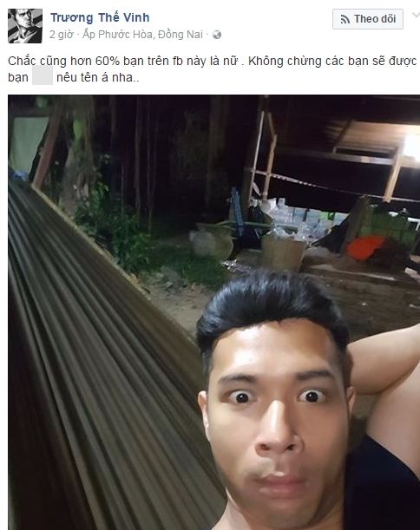Open the post options chevron at top right
Image resolution: width=420 pixels, height=530 pixels.
pyautogui.click(x=416, y=15)
